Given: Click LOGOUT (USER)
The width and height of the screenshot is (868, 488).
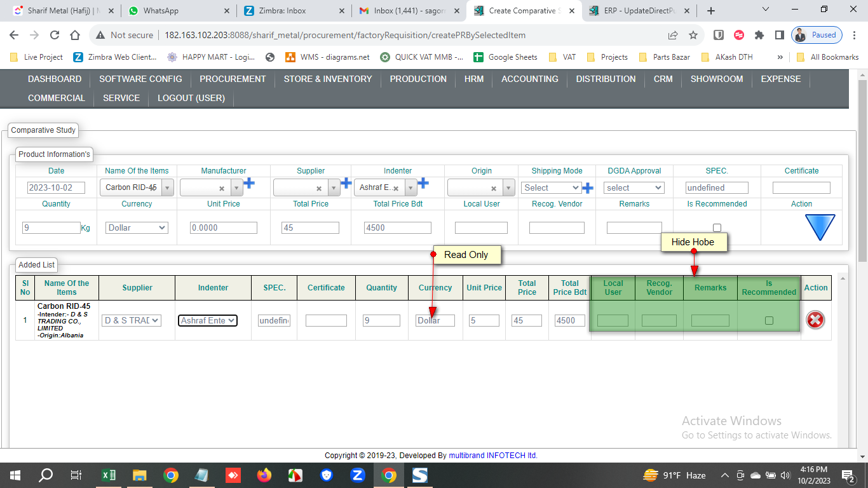Looking at the screenshot, I should coord(191,98).
